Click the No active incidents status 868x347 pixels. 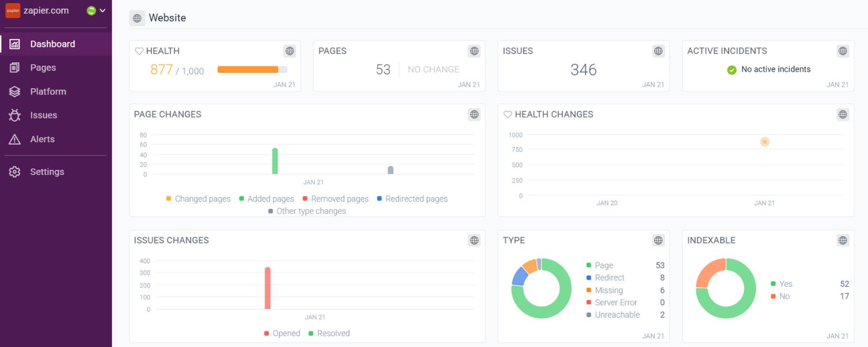769,69
